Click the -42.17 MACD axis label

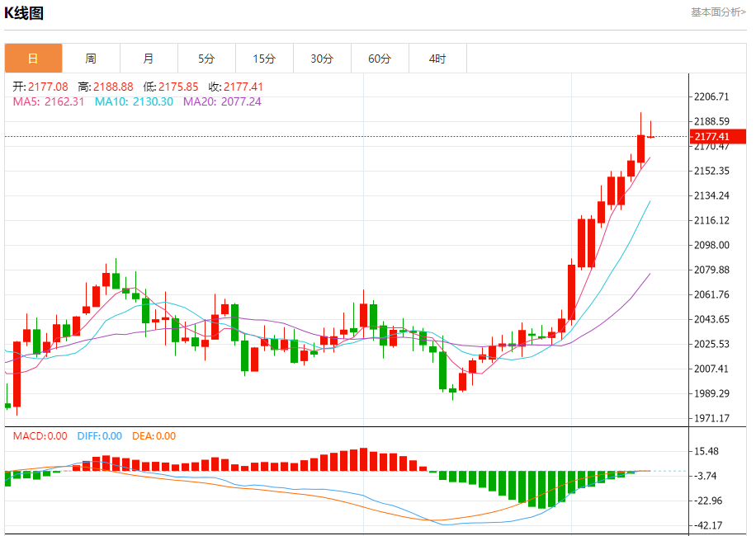(708, 525)
